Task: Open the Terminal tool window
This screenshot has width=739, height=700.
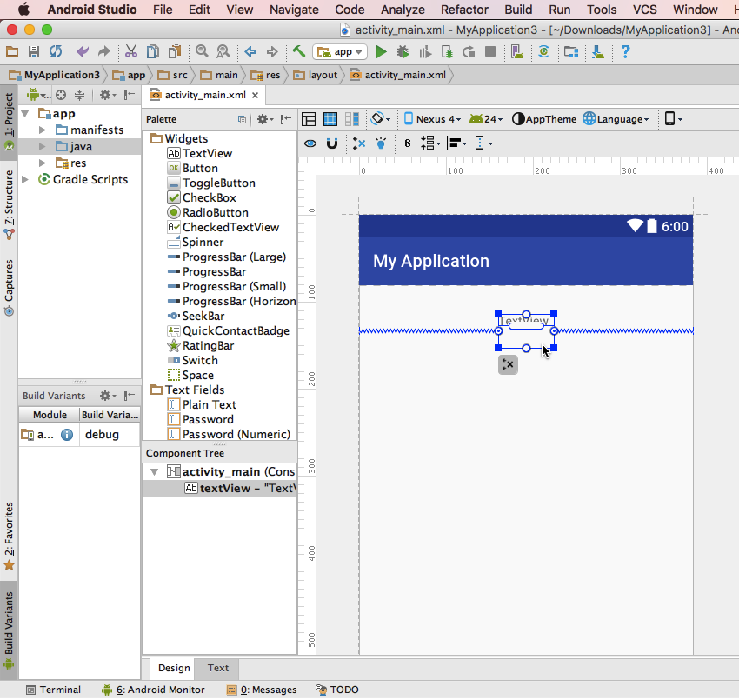Action: pos(53,690)
